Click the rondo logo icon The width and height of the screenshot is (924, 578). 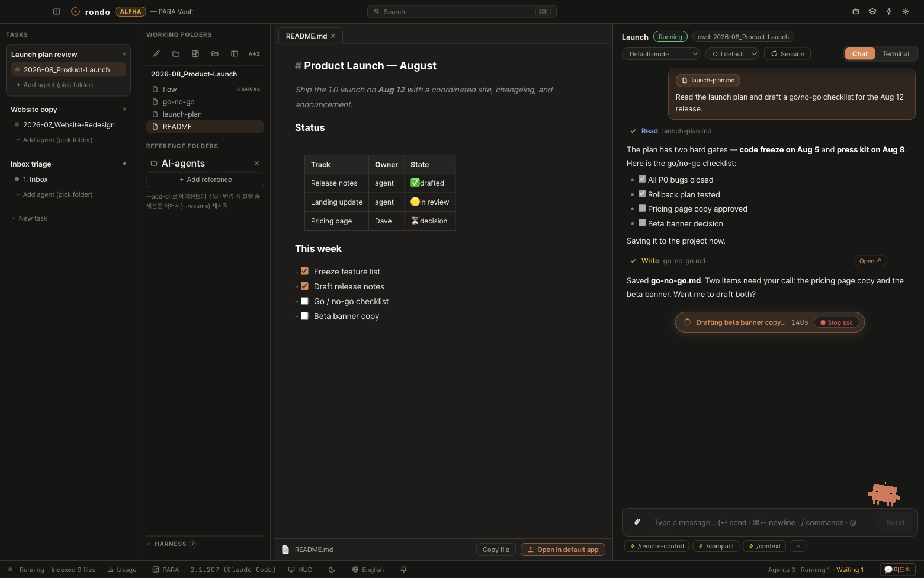tap(75, 11)
